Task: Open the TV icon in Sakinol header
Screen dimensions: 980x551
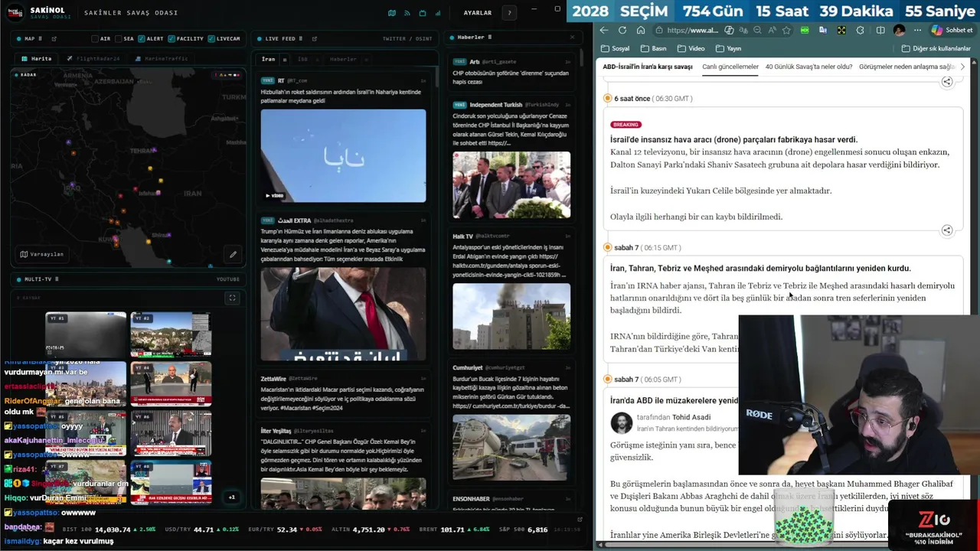Action: click(x=423, y=13)
